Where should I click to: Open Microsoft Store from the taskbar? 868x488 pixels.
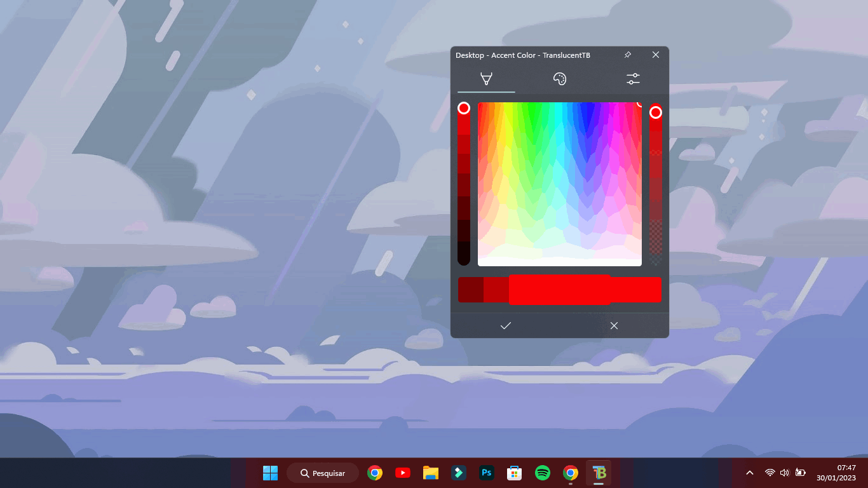(x=515, y=473)
